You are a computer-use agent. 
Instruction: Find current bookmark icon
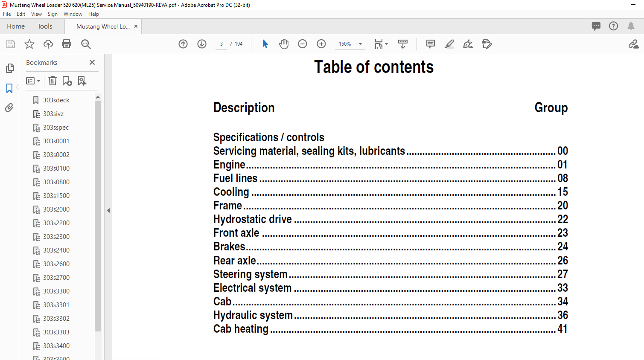[x=82, y=81]
